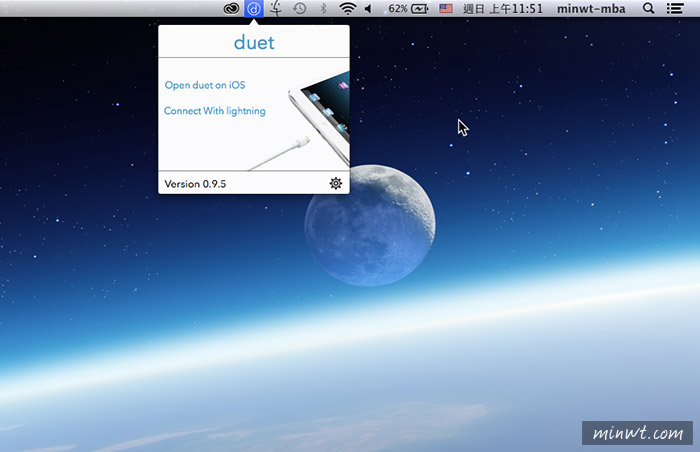Open the US flag input source menu
Image resolution: width=700 pixels, height=452 pixels.
[x=446, y=8]
